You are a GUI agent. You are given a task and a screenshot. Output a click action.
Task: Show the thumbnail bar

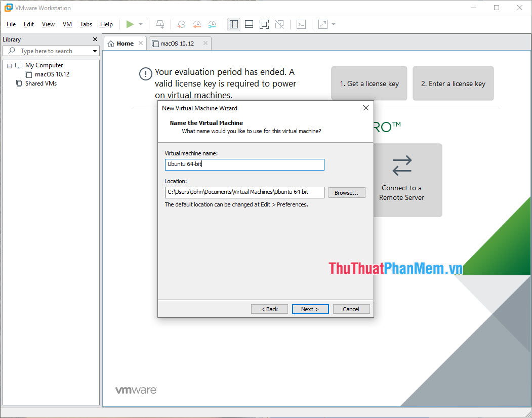tap(249, 24)
